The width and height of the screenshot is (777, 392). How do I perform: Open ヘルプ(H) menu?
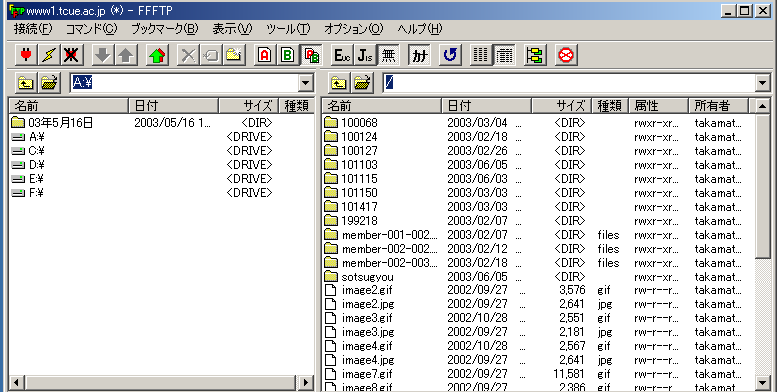pos(420,29)
